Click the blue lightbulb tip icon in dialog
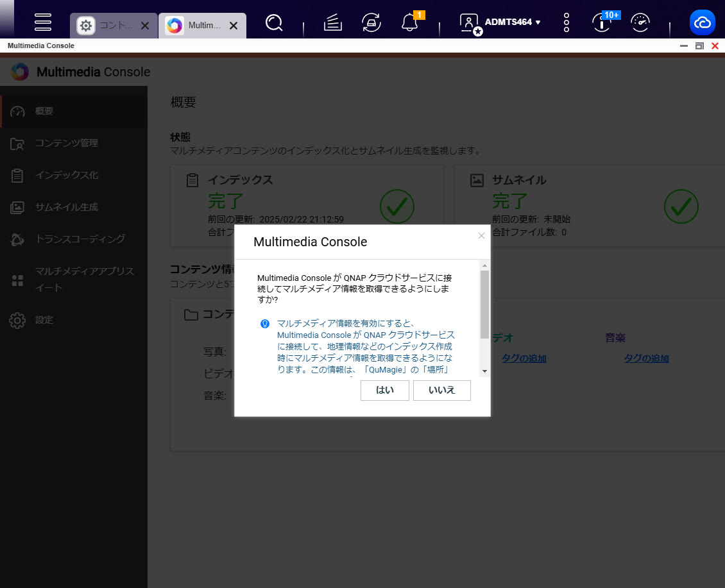This screenshot has height=588, width=725. click(265, 324)
